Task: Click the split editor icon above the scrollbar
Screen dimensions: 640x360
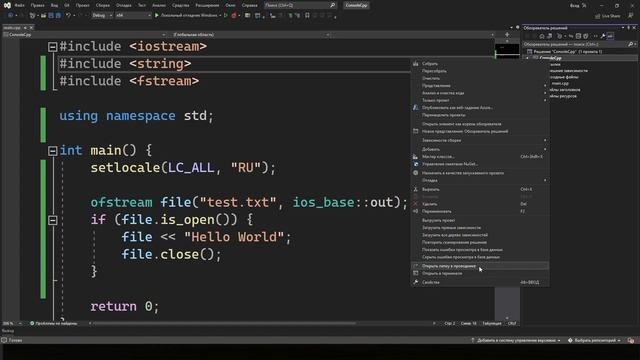Action: 507,35
